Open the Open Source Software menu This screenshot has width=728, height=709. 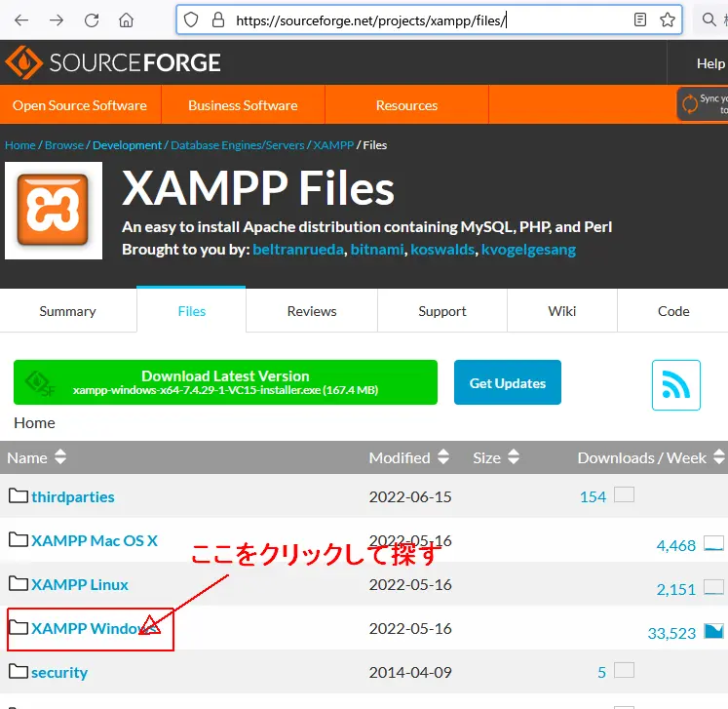pos(80,105)
